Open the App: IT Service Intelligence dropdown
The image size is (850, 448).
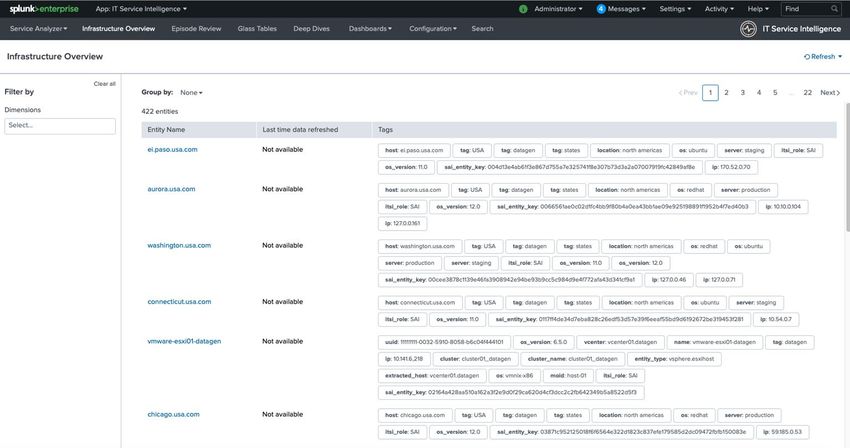click(x=141, y=9)
